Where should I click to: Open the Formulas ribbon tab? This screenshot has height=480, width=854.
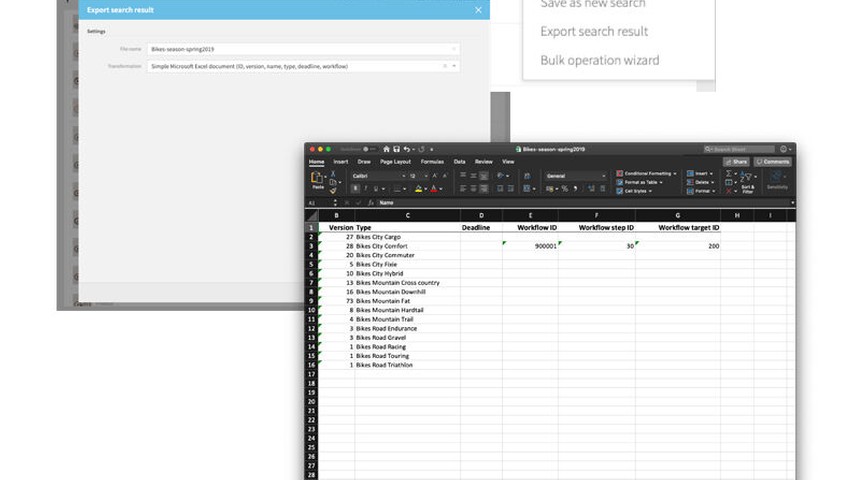(432, 162)
